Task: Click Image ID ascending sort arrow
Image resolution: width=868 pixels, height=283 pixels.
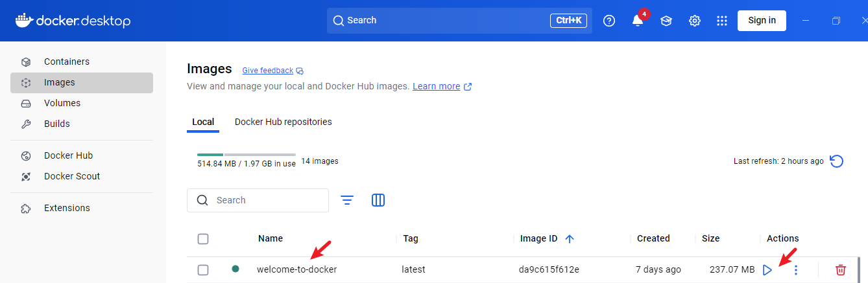Action: coord(570,239)
